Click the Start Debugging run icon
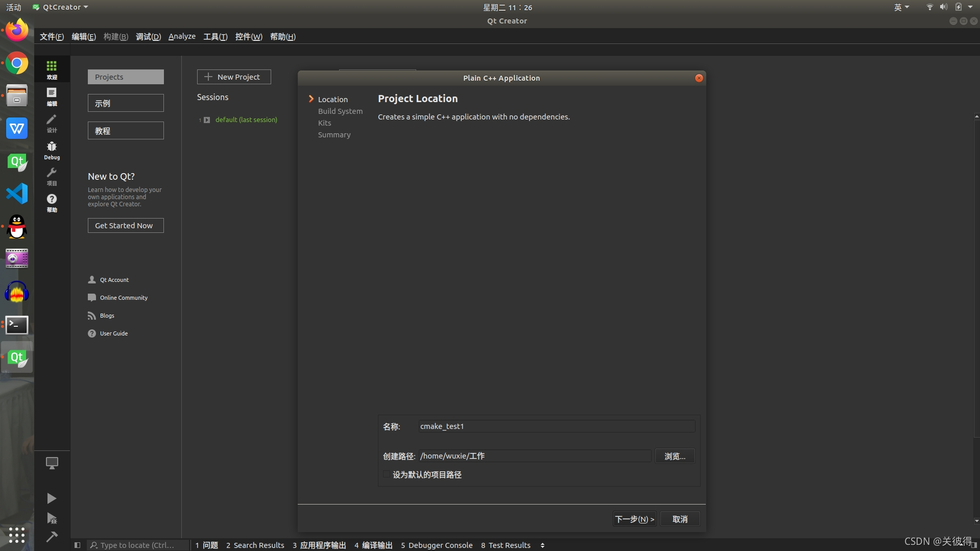 (x=52, y=518)
